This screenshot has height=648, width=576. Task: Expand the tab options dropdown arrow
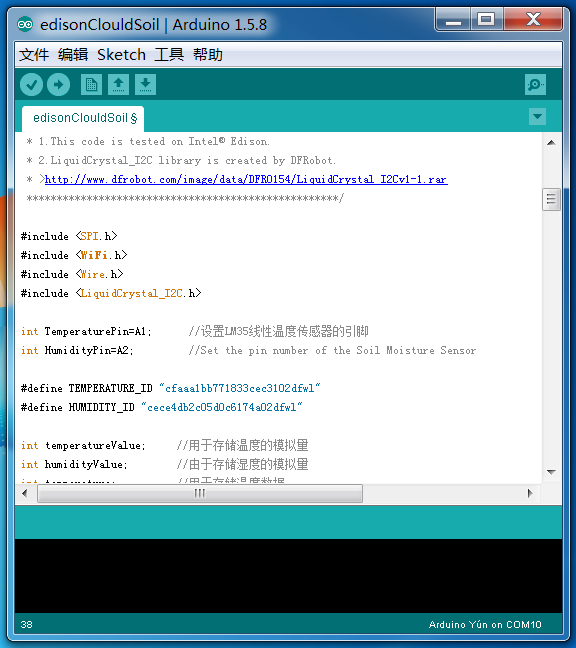(538, 117)
